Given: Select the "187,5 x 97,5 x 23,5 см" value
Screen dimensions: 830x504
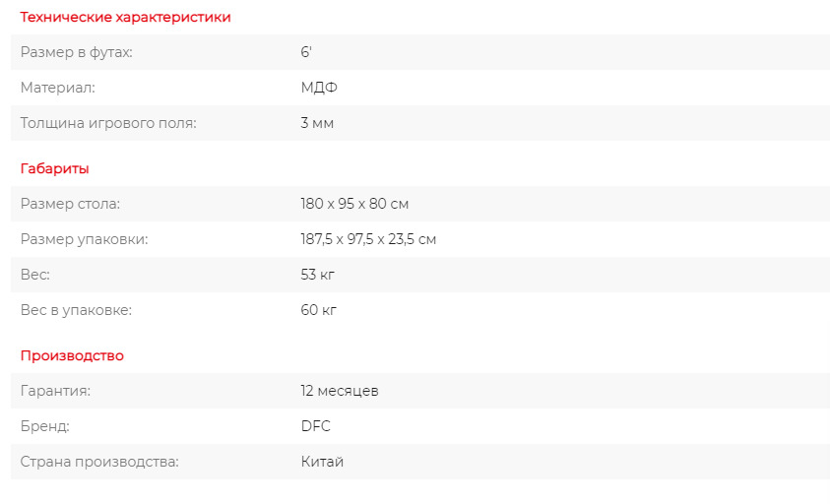Looking at the screenshot, I should (368, 239).
